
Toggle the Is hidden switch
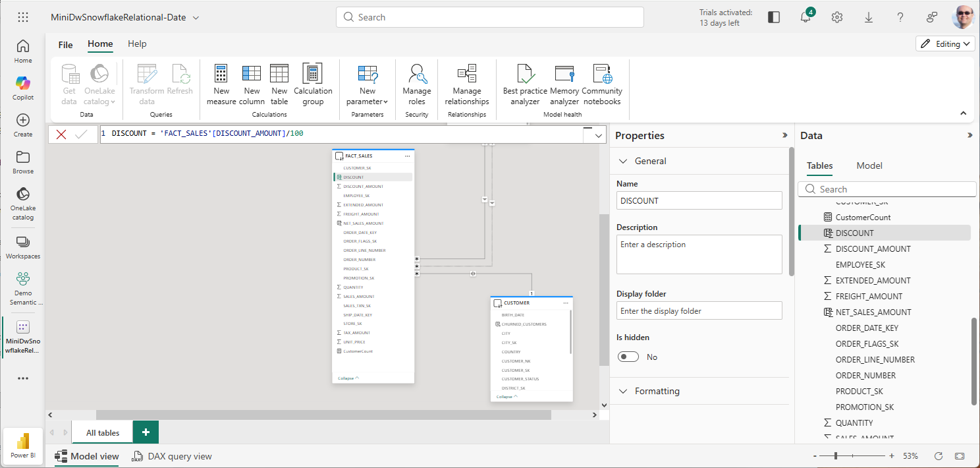(628, 357)
